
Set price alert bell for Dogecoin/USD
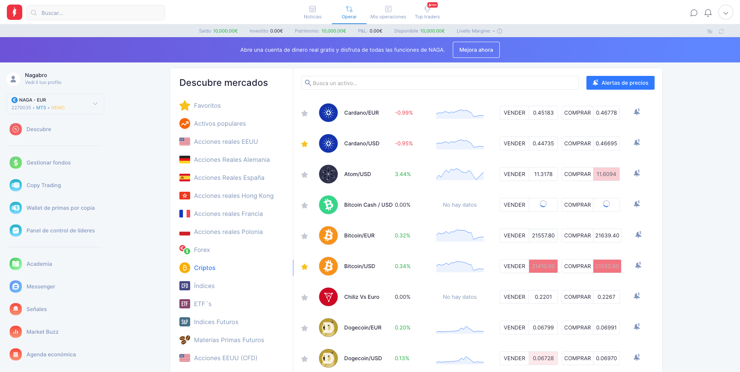pos(637,357)
